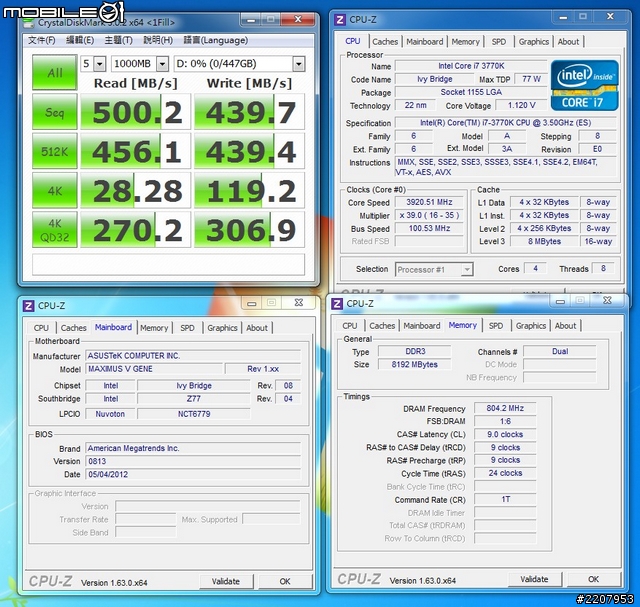Switch to Graphics tab in the top-right CPU-Z window
Viewport: 640px width, 607px height.
[533, 42]
